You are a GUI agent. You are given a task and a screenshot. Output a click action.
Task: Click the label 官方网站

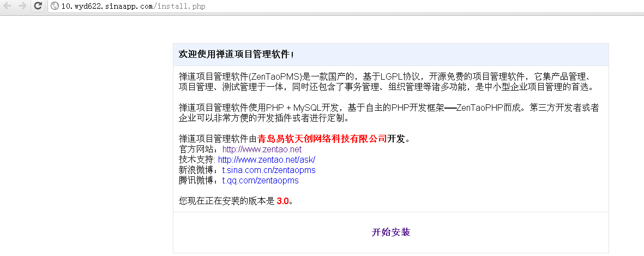(x=197, y=150)
